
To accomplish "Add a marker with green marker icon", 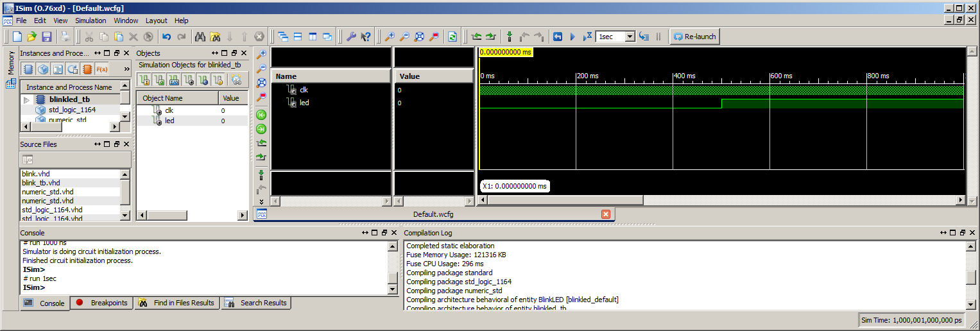I will point(510,37).
